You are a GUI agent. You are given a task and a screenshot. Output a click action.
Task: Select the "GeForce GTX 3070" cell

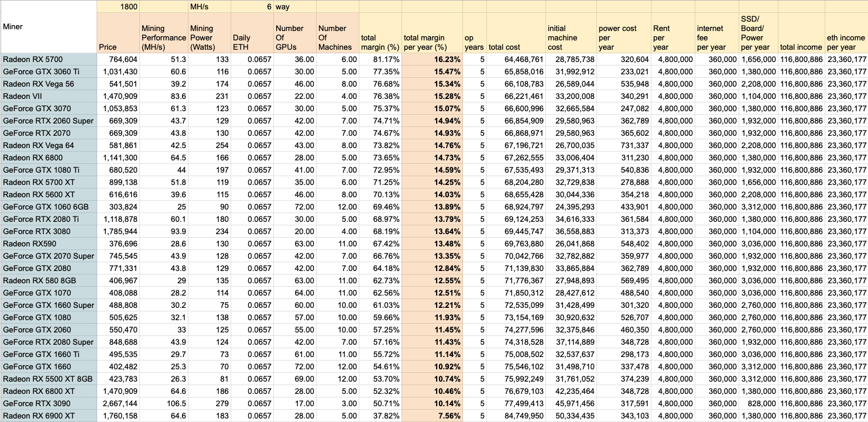click(x=48, y=108)
